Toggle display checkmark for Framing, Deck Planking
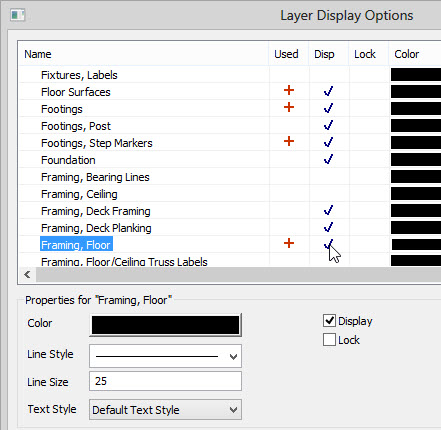Screen dimensions: 441x430 pyautogui.click(x=328, y=227)
